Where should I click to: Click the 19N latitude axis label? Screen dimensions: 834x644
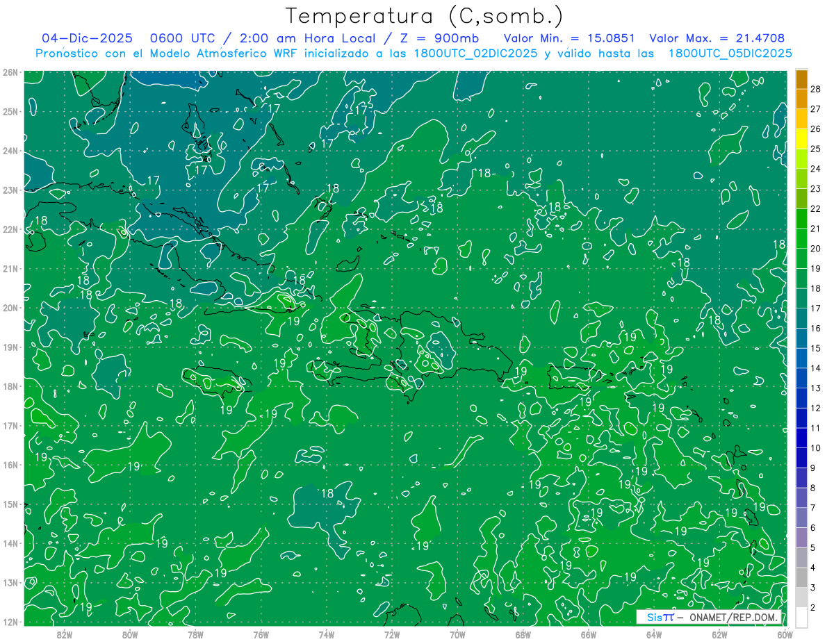click(10, 347)
